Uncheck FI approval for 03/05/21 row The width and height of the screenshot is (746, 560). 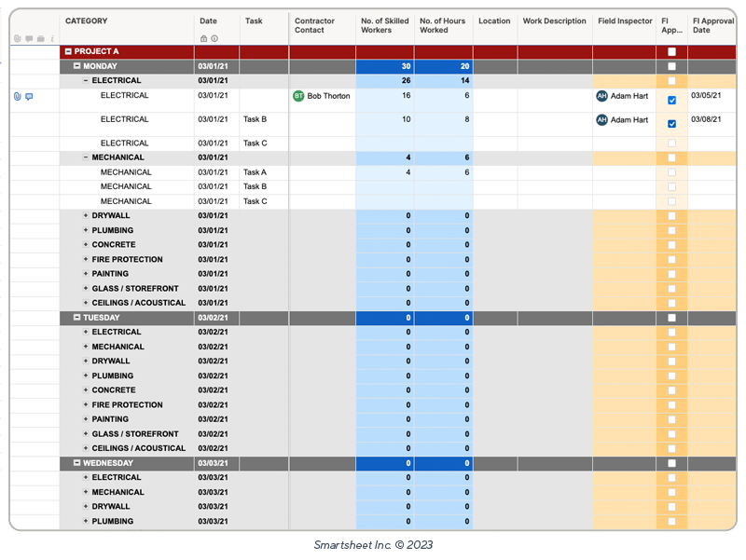[671, 100]
